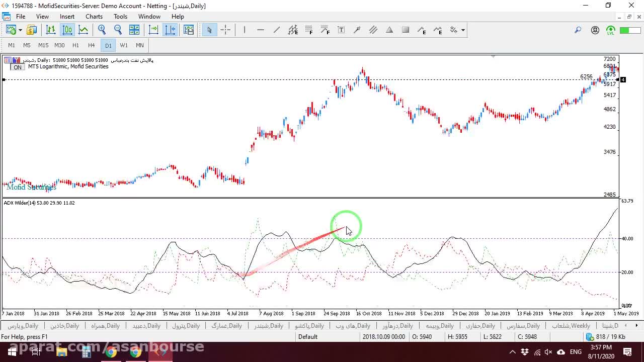Select the MN timeframe

(x=140, y=45)
